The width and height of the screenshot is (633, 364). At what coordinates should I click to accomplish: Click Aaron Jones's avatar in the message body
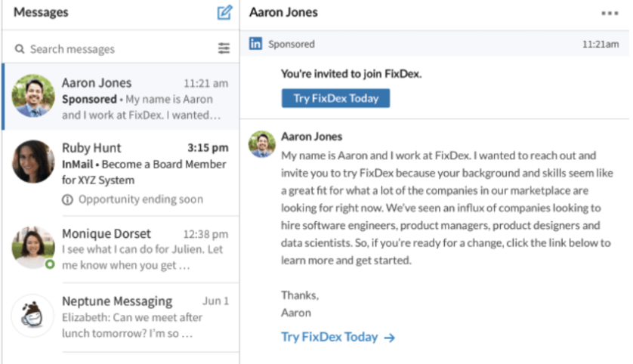(261, 143)
